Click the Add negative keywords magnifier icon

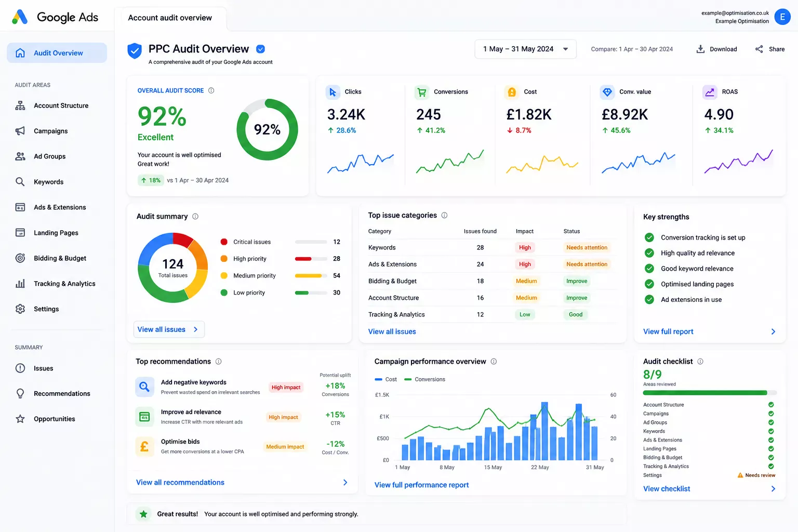(144, 387)
